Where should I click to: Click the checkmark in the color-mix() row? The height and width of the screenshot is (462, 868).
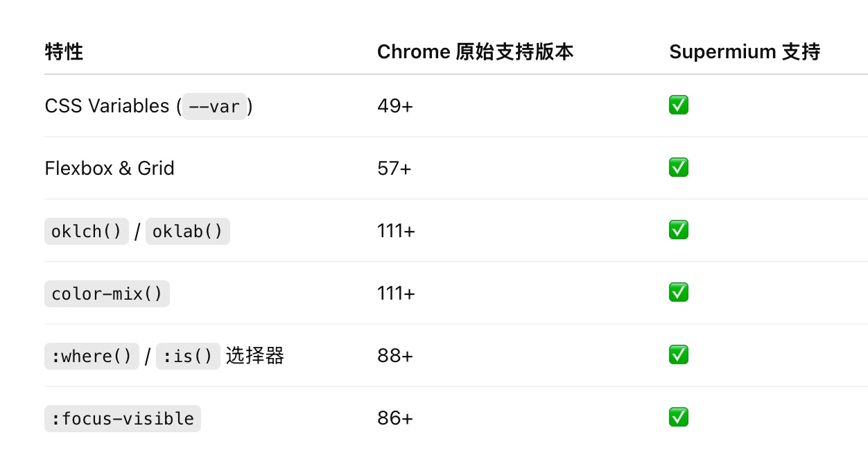679,293
